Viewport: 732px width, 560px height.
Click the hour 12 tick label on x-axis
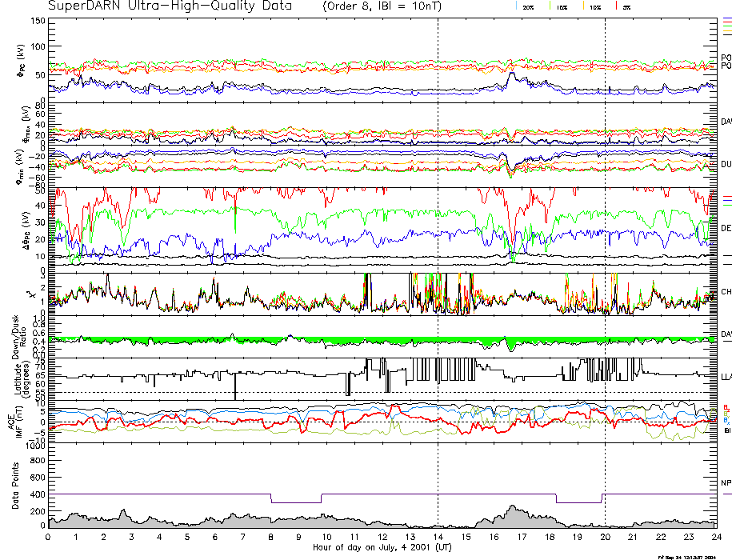(x=382, y=539)
